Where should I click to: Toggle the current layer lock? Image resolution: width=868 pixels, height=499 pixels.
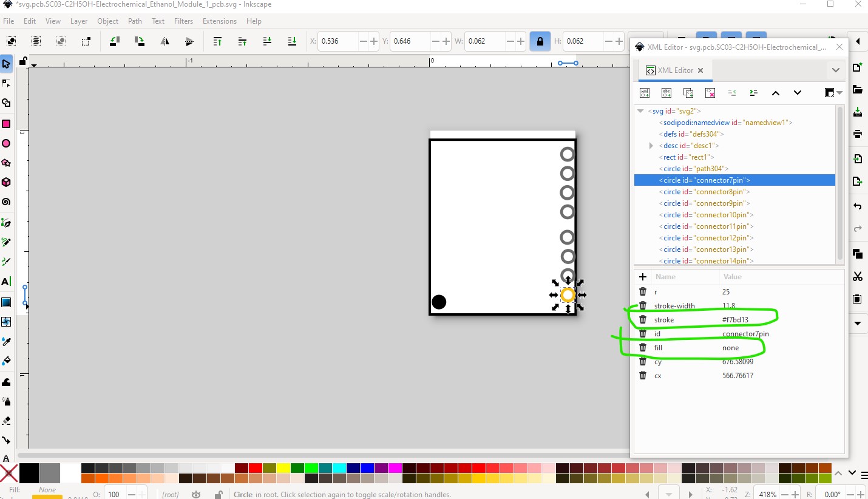click(x=218, y=495)
